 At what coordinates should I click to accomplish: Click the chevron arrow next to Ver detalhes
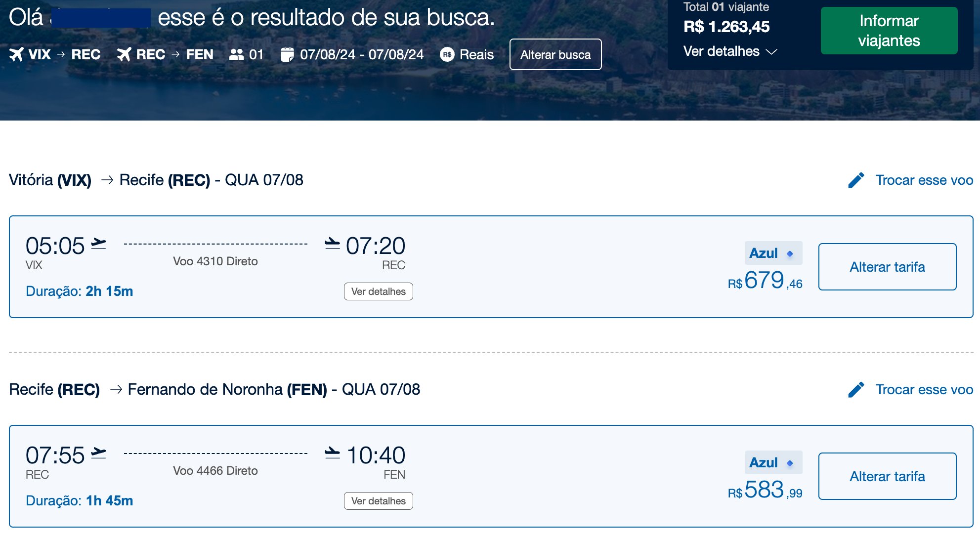click(771, 52)
